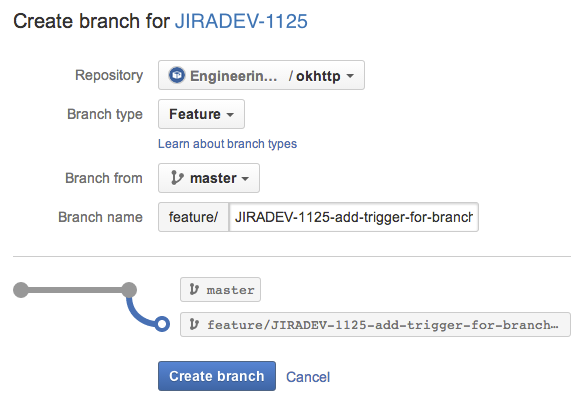Open Learn about branch types link

[228, 144]
